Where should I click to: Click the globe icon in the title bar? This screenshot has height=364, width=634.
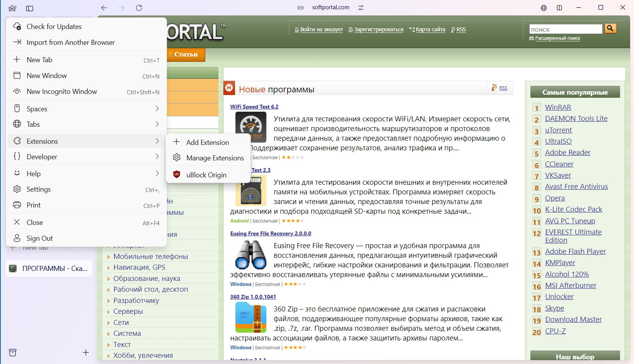pos(544,8)
